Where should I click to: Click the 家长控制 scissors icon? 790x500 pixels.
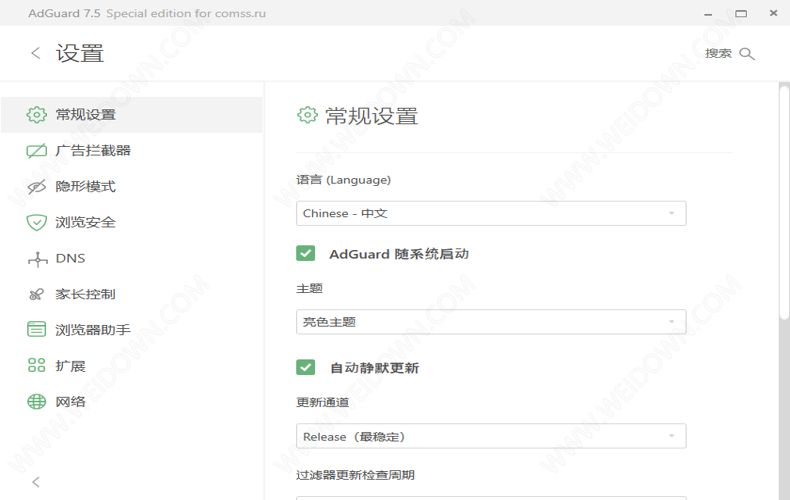click(36, 294)
